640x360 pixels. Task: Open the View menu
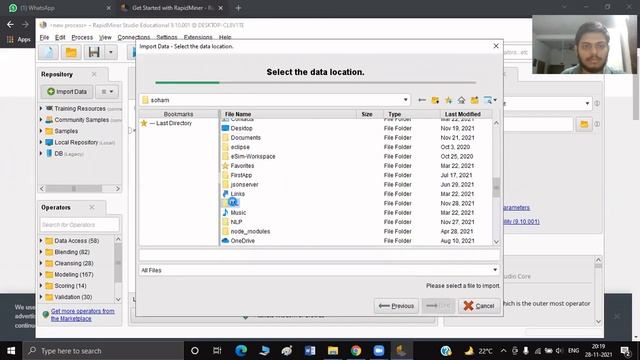point(105,37)
